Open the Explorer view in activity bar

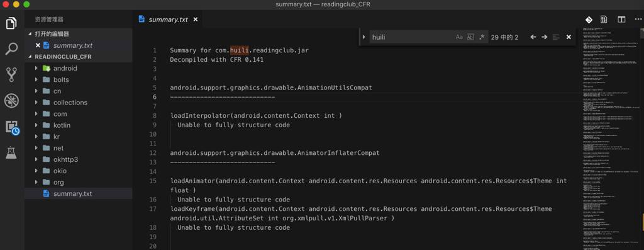[x=11, y=23]
